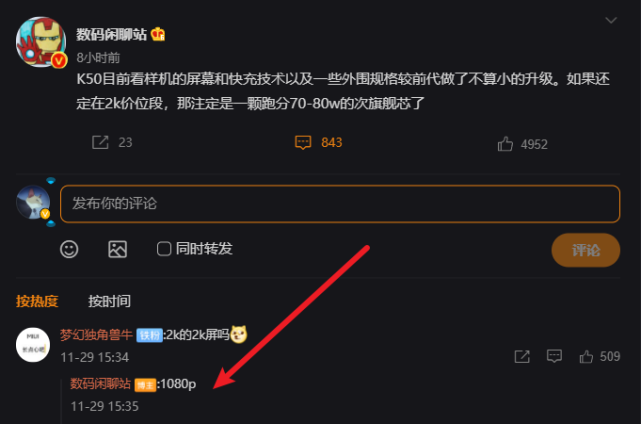
Task: Open the emoji picker smiley icon
Action: [69, 249]
